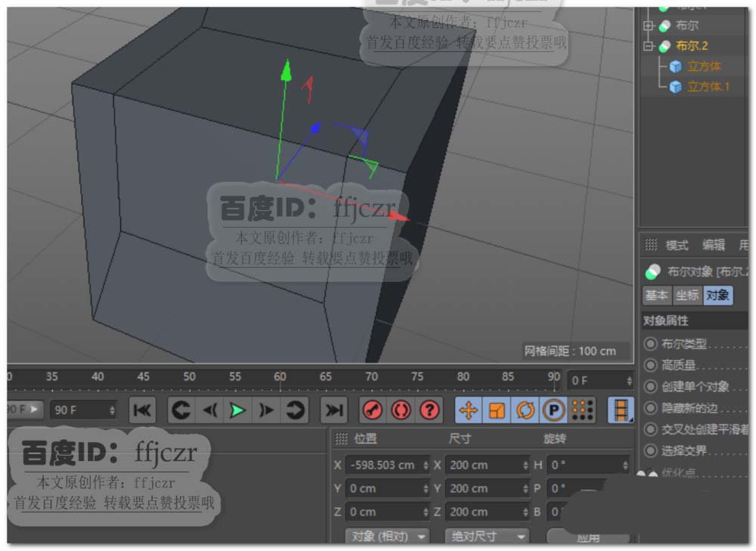Select the 立方体 tree item
The width and height of the screenshot is (756, 551).
pos(704,66)
